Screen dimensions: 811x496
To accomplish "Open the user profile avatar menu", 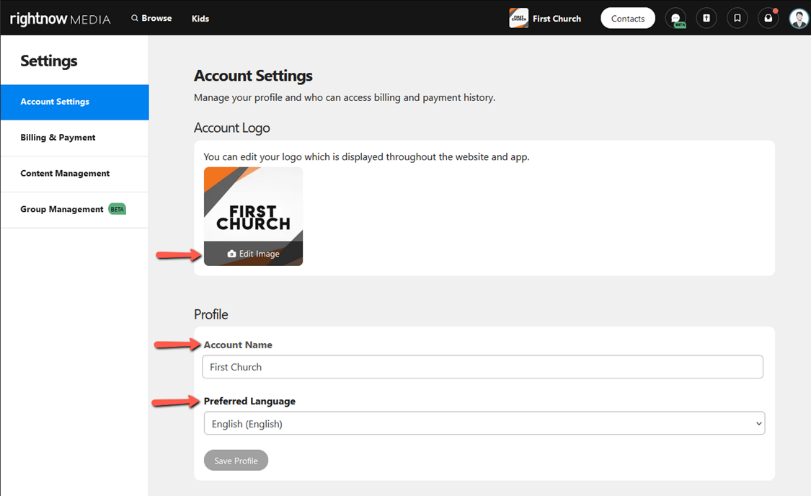I will click(797, 18).
